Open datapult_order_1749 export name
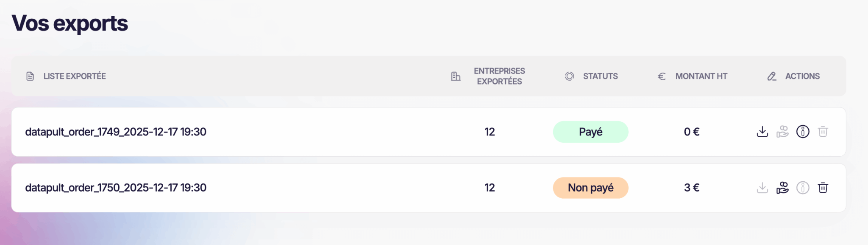 (x=116, y=132)
